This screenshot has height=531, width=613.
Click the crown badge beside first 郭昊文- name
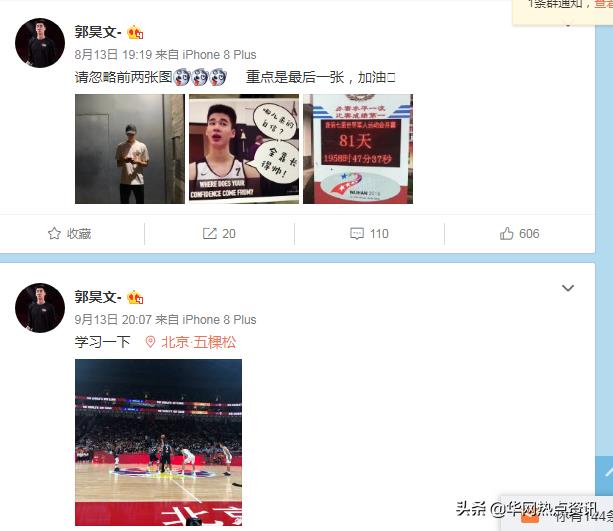click(135, 32)
